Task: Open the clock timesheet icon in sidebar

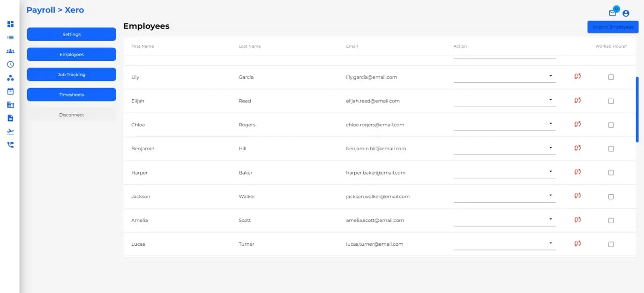Action: point(10,64)
